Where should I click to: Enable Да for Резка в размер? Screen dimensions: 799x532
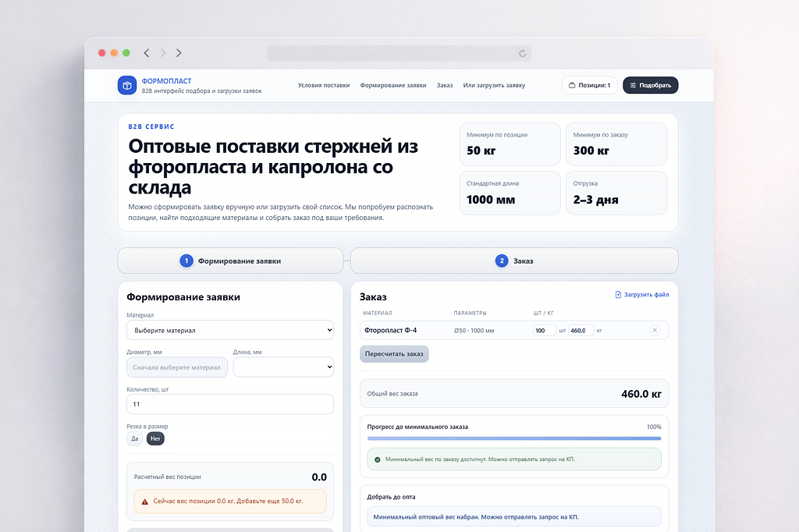coord(134,438)
